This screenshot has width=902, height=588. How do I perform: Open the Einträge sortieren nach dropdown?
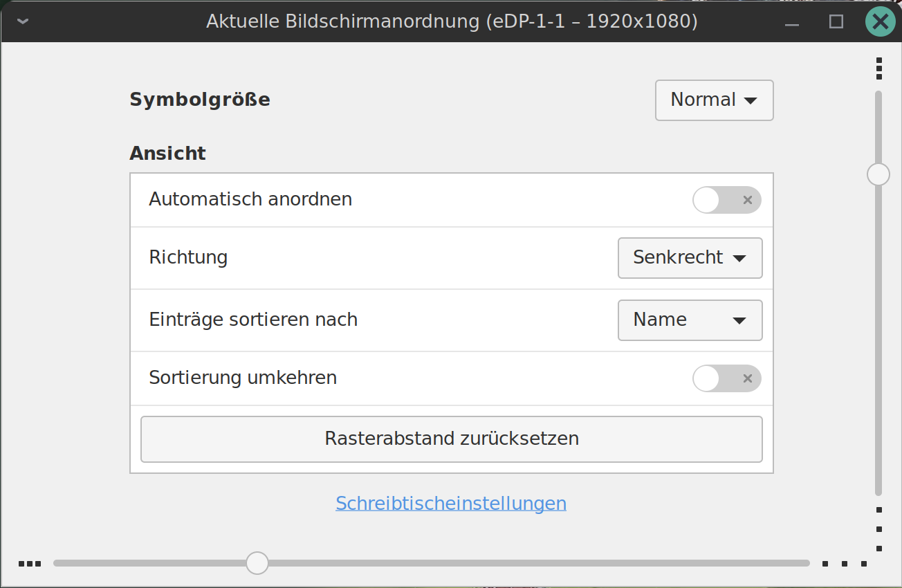pos(690,320)
